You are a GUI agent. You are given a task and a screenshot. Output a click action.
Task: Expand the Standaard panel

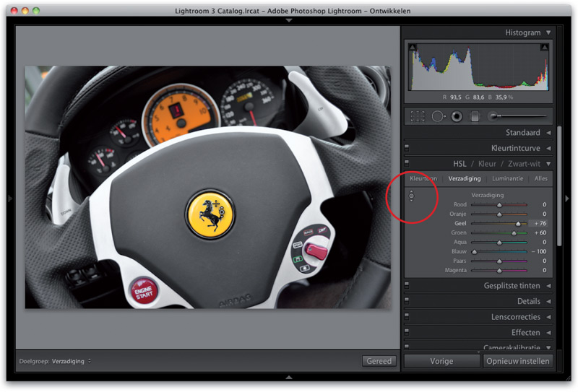548,133
